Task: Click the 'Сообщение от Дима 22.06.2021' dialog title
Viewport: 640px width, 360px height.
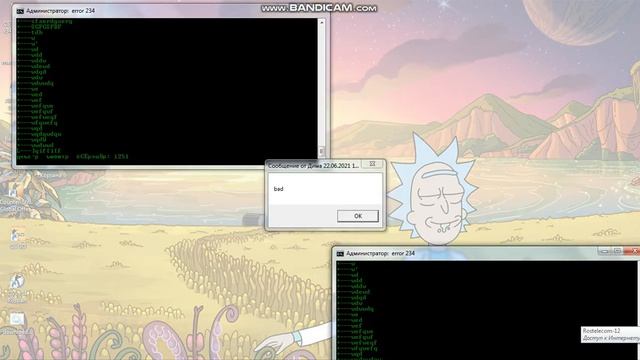Action: point(313,166)
